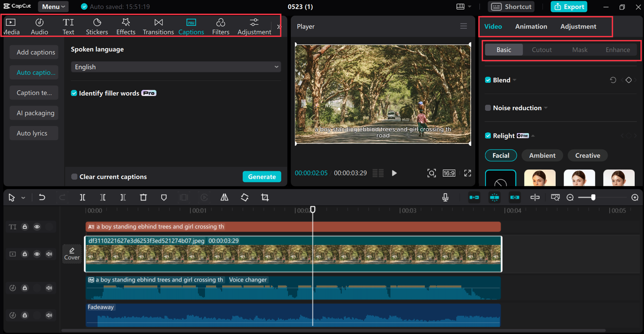644x334 pixels.
Task: Play the video preview
Action: tap(394, 173)
